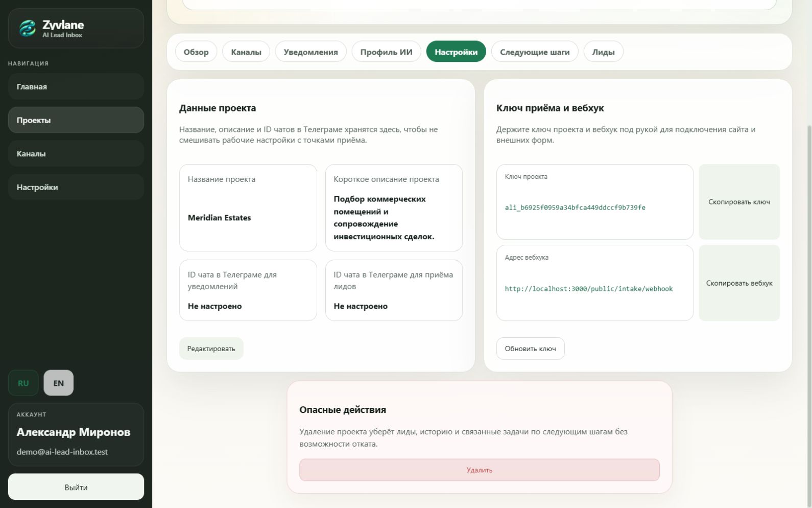The height and width of the screenshot is (508, 812).
Task: Switch to the Лиды tab
Action: (x=603, y=52)
